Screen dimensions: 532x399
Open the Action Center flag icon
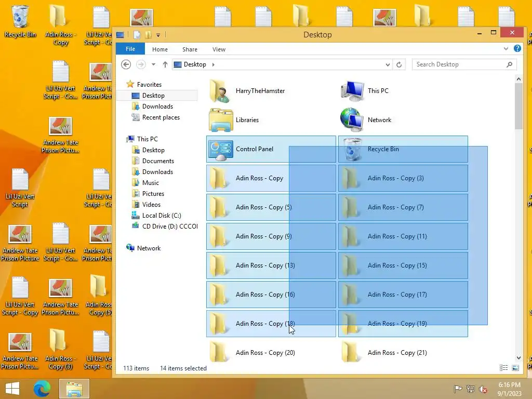pos(458,389)
